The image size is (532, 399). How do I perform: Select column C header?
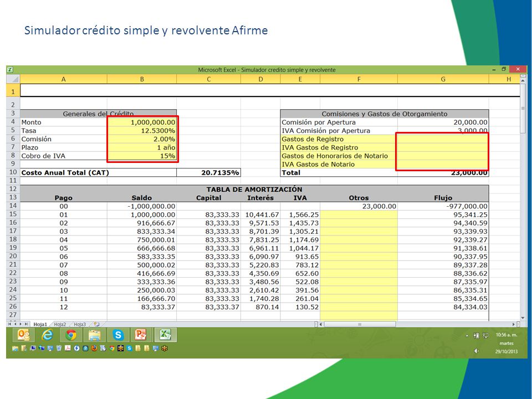(209, 79)
